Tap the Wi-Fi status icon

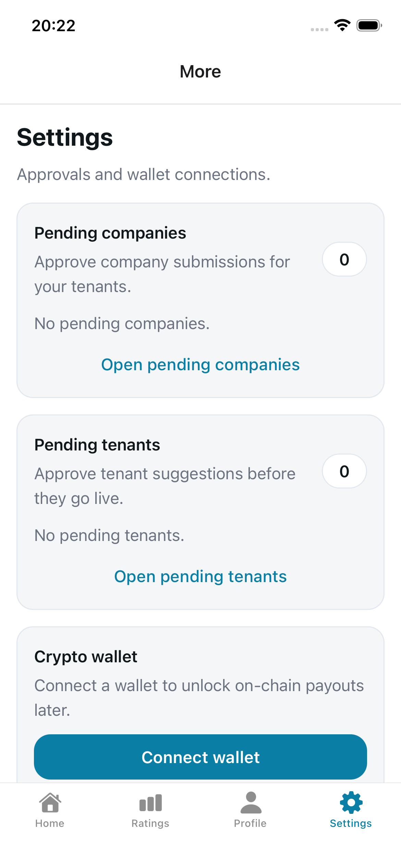[x=342, y=25]
